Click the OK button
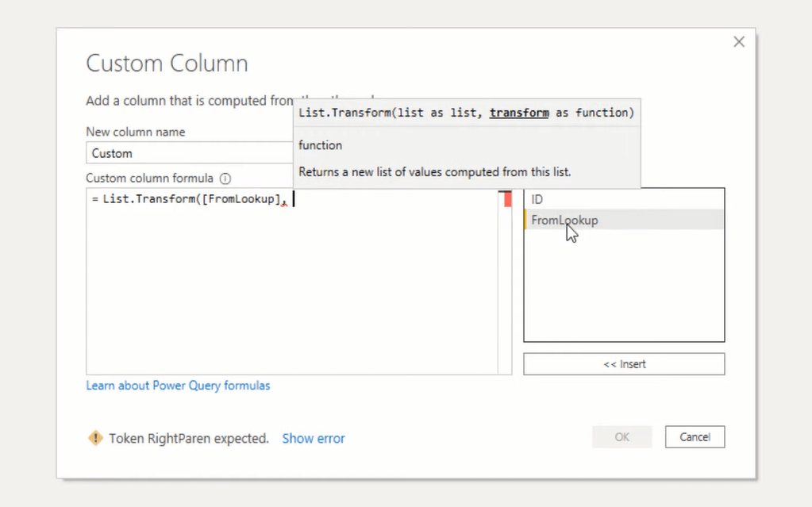 point(622,437)
